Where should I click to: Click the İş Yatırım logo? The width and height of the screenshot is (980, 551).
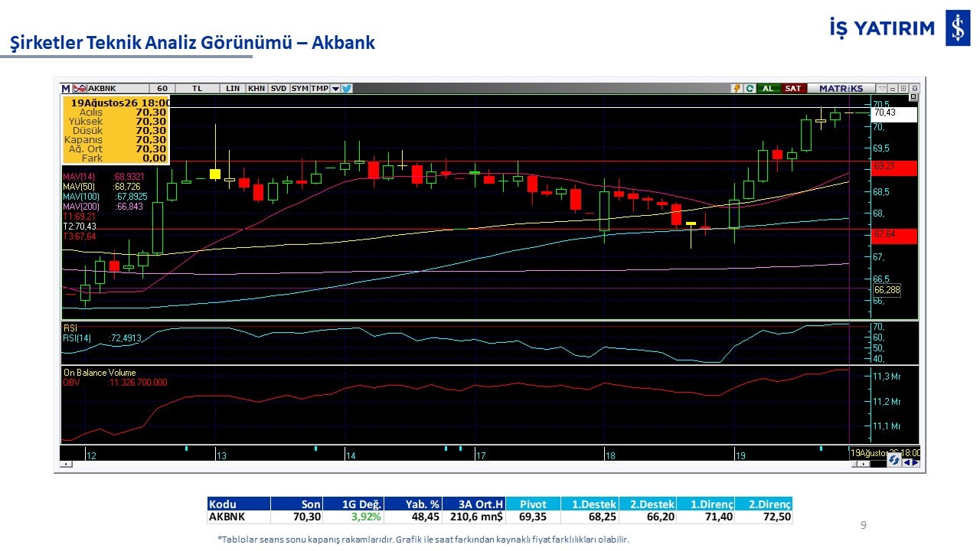tap(899, 28)
